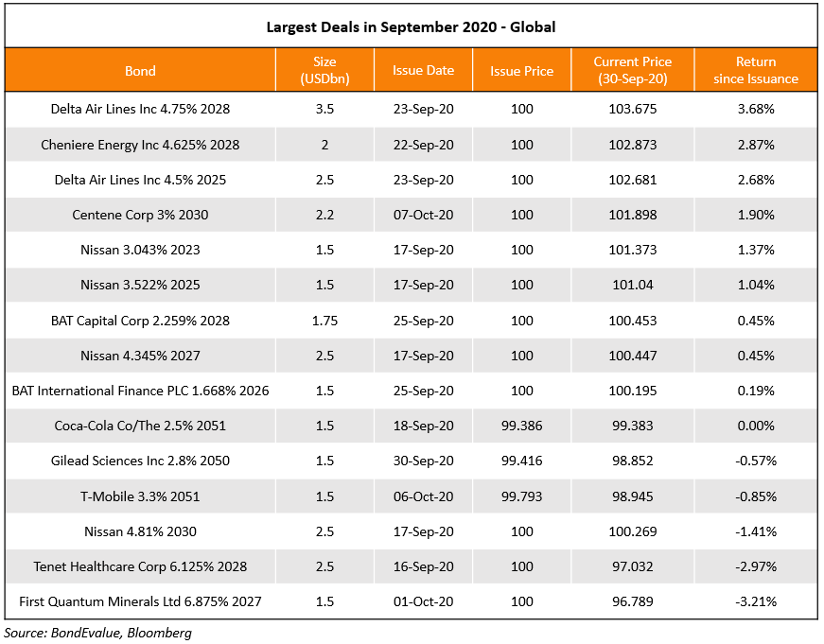Click current price 102.873
The width and height of the screenshot is (824, 644).
pyautogui.click(x=633, y=145)
